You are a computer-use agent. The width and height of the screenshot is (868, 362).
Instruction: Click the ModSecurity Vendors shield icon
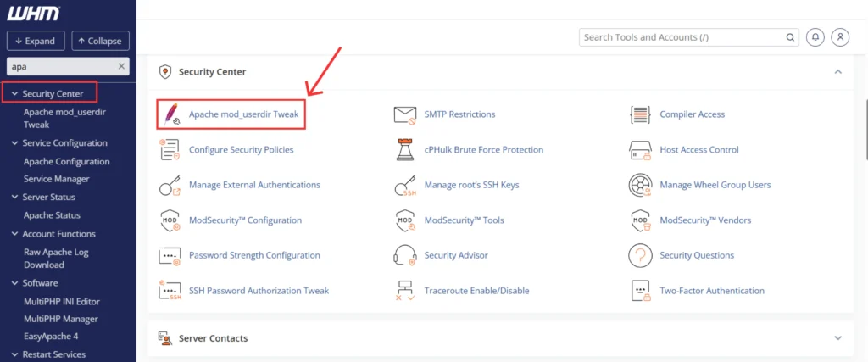640,220
